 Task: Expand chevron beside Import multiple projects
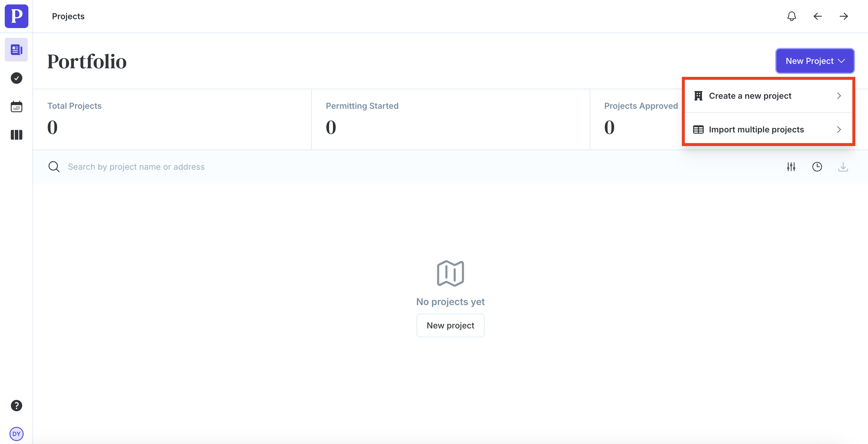pyautogui.click(x=839, y=130)
